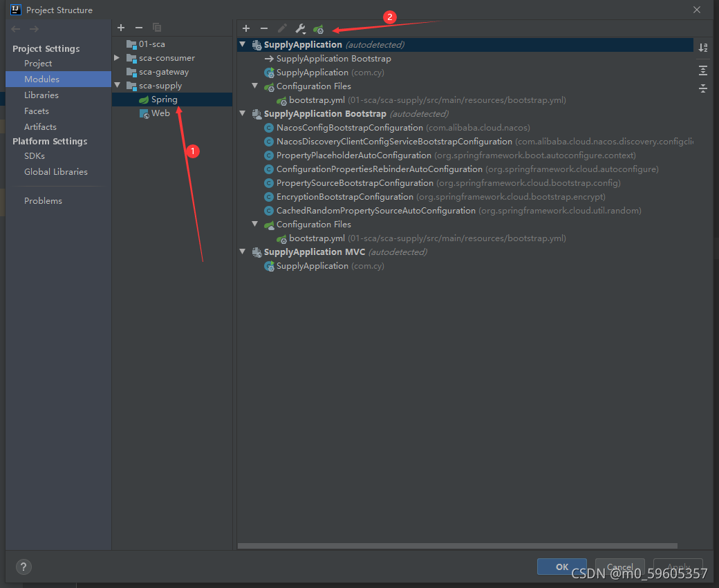Click the Cancel button
Image resolution: width=719 pixels, height=588 pixels.
tap(619, 566)
